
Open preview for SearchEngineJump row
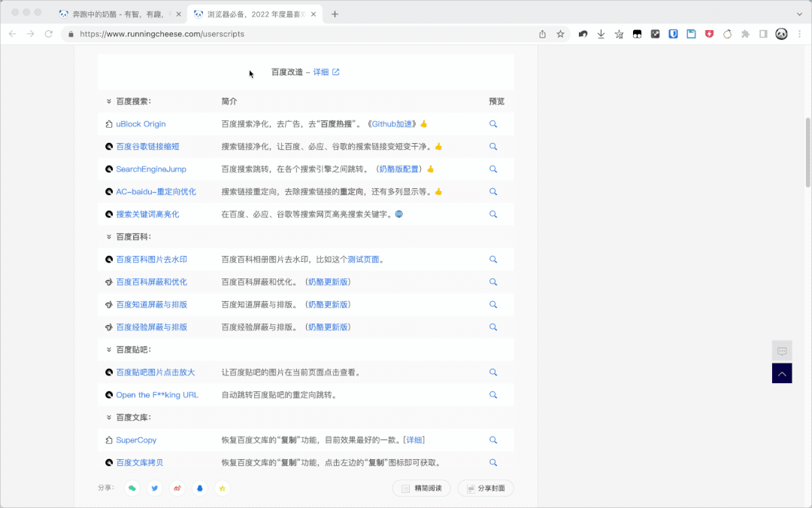coord(493,169)
